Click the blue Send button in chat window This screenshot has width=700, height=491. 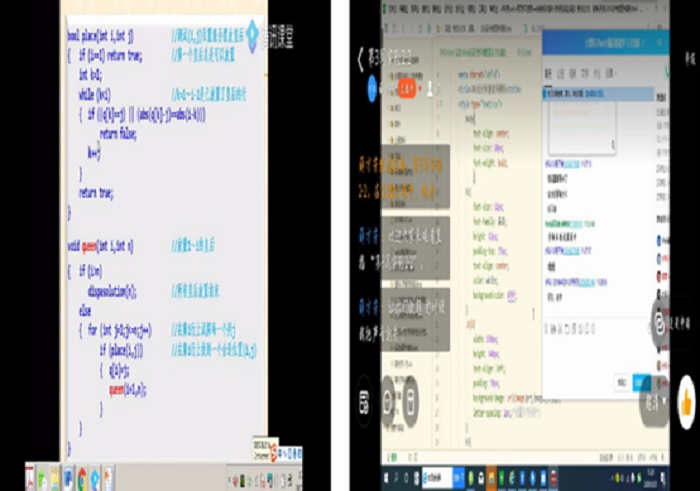pyautogui.click(x=640, y=382)
